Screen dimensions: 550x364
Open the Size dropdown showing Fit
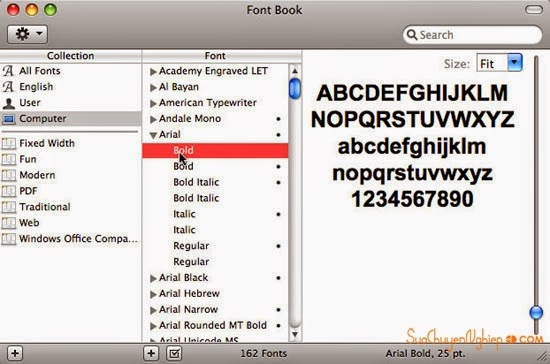(x=499, y=63)
